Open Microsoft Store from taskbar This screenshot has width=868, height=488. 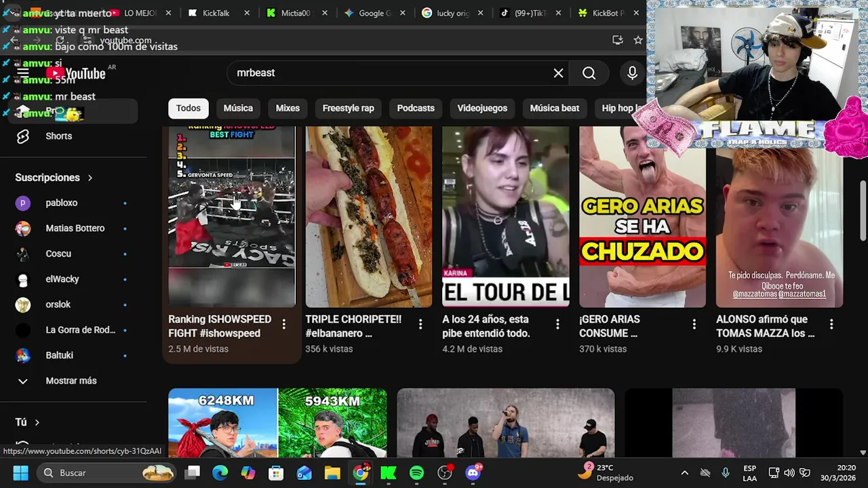[x=276, y=472]
